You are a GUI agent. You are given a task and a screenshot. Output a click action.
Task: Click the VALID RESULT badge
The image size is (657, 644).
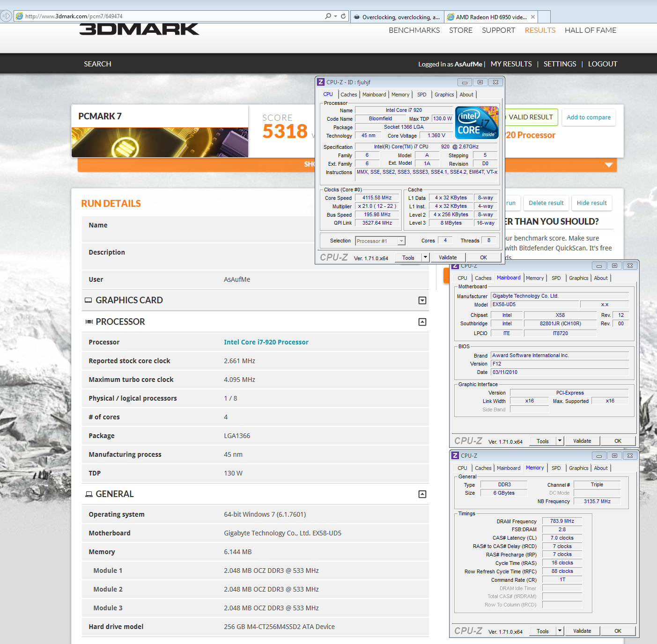point(531,117)
